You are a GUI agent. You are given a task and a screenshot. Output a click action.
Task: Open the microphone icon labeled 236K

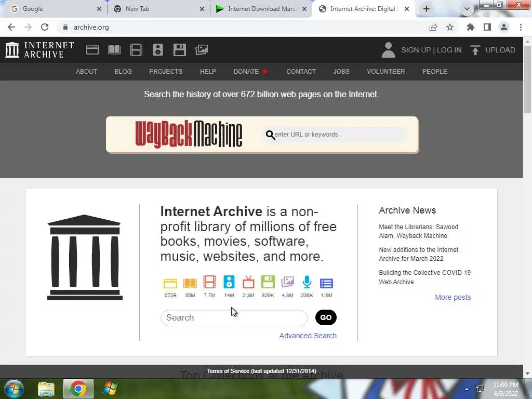pos(307,282)
